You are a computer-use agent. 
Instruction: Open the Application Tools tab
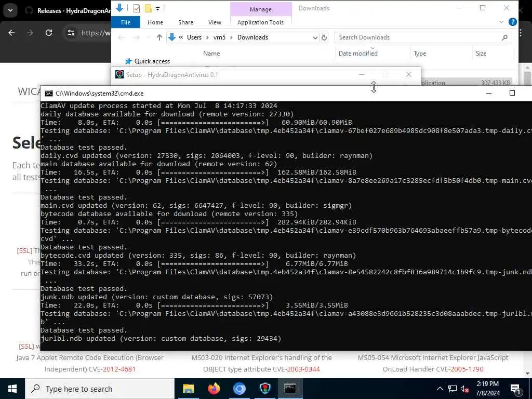[260, 22]
